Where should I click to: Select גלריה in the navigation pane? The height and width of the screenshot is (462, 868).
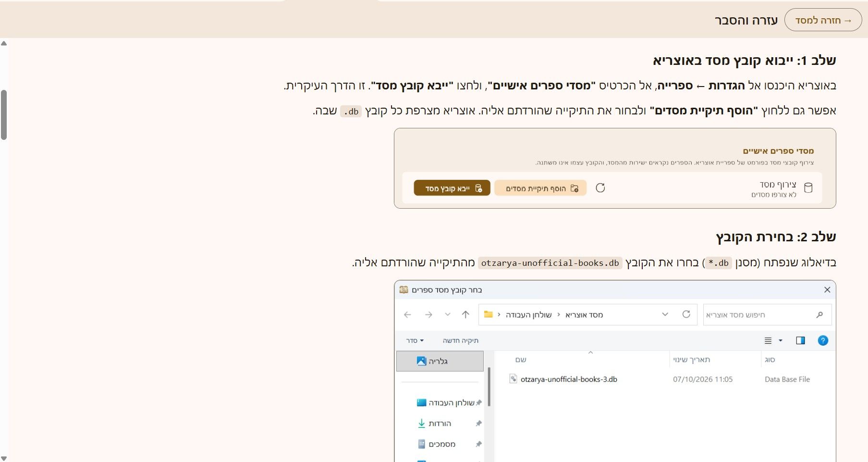click(440, 361)
